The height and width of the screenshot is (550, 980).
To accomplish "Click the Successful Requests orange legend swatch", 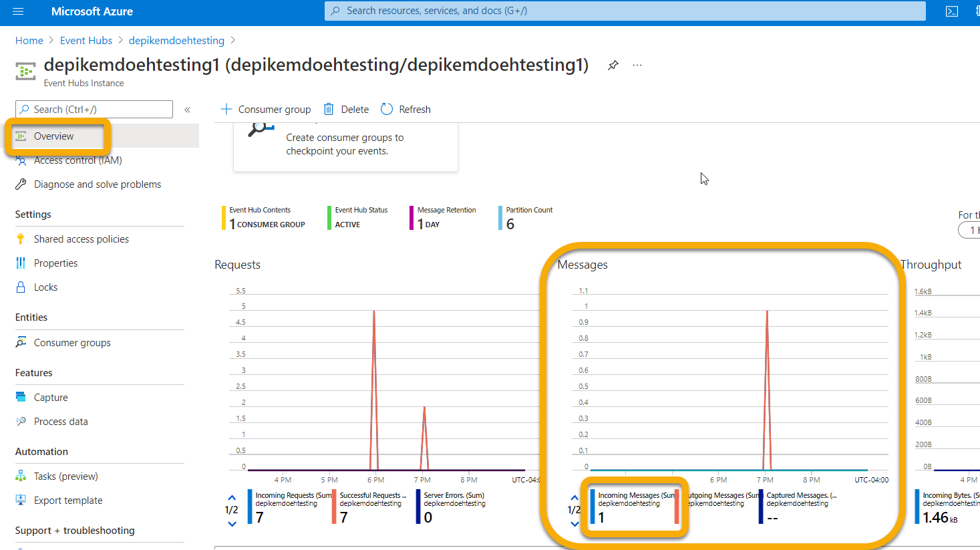I will pyautogui.click(x=334, y=507).
